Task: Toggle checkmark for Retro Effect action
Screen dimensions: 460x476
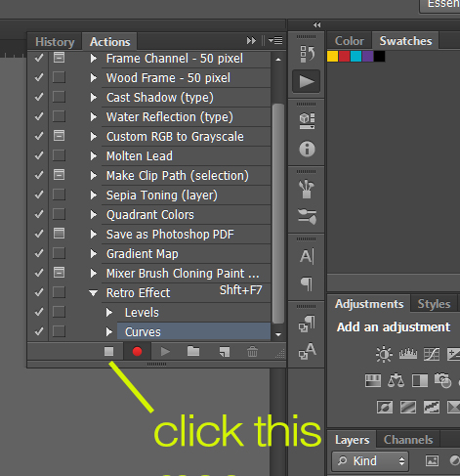Action: 39,292
